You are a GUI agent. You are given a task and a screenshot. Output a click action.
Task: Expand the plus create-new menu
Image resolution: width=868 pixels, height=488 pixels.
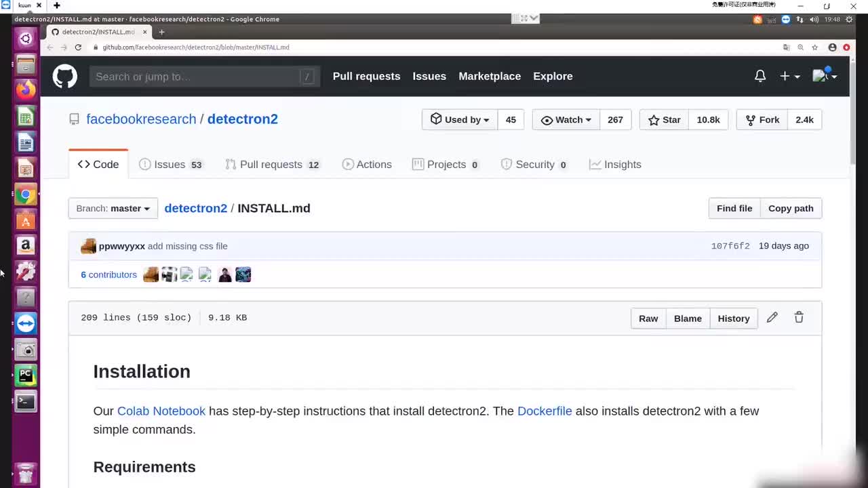[x=789, y=77]
